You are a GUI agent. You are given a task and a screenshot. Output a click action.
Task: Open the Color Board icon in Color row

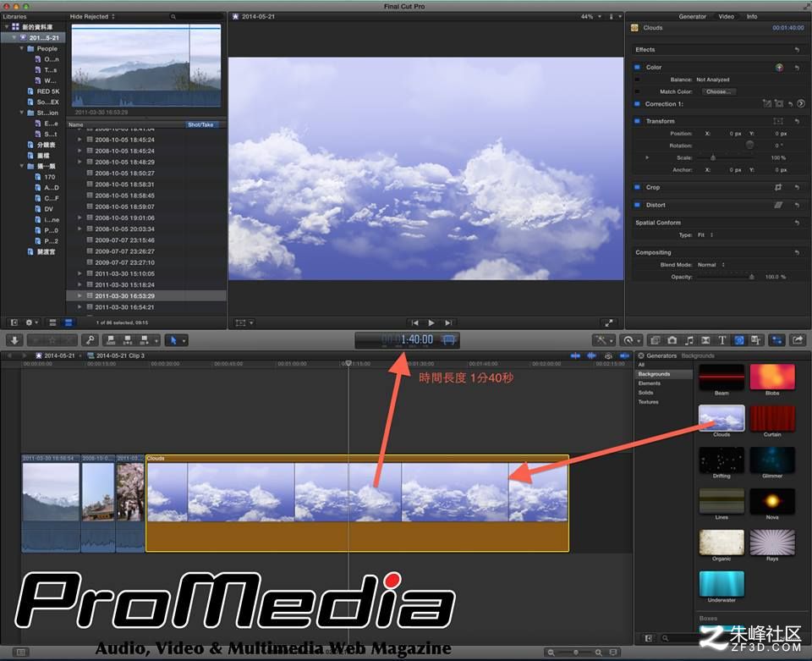779,68
